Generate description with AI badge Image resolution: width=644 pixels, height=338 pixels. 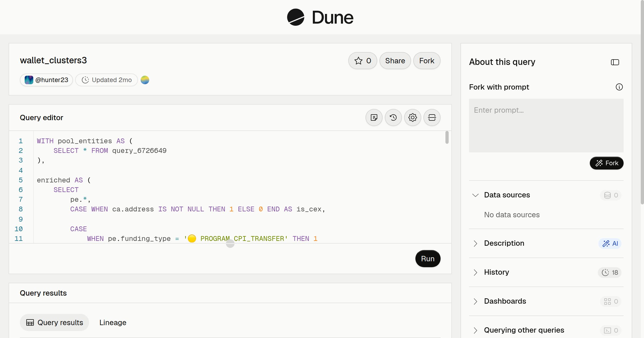pos(610,243)
